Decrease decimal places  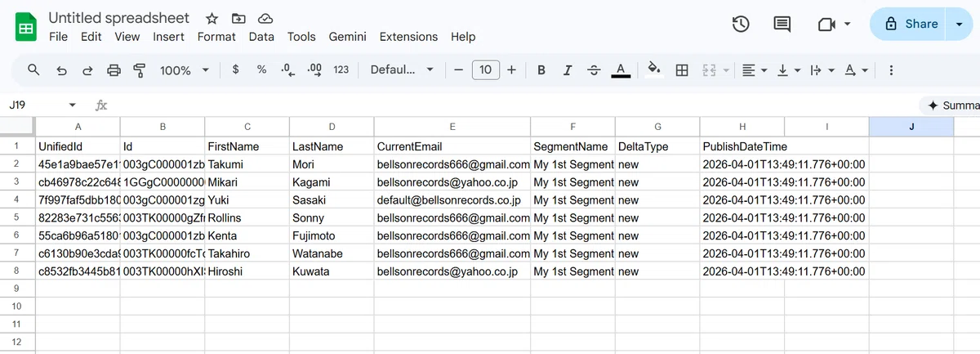287,69
